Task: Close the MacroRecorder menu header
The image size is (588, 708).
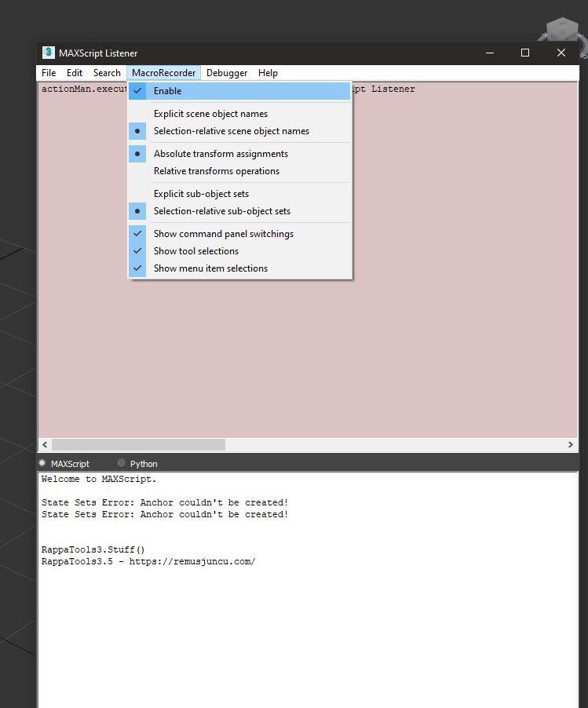Action: [163, 73]
